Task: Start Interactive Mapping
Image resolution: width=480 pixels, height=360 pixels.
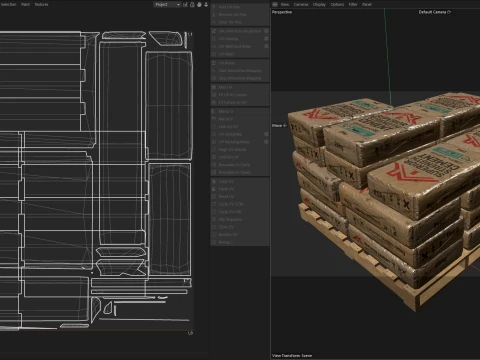Action: [x=240, y=71]
